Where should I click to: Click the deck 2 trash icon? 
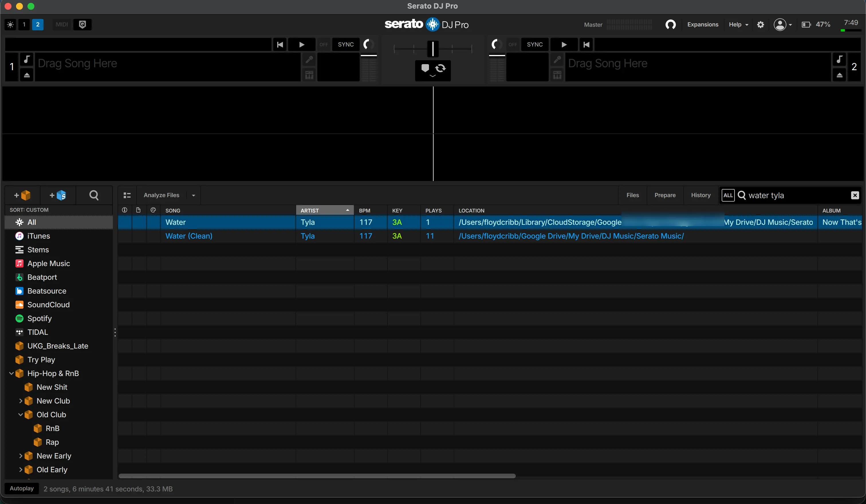[557, 74]
